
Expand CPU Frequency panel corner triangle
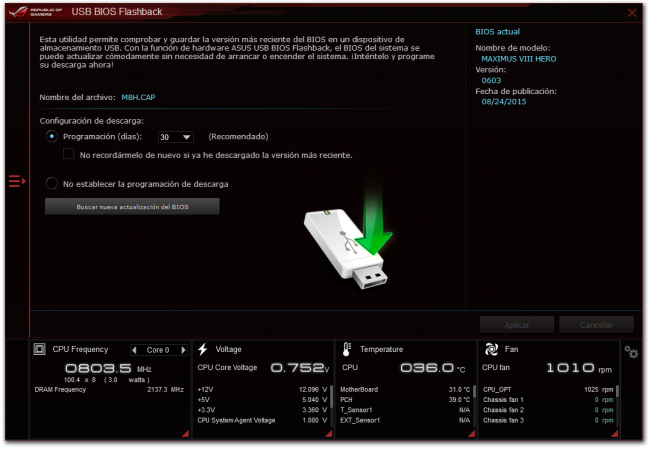click(185, 433)
